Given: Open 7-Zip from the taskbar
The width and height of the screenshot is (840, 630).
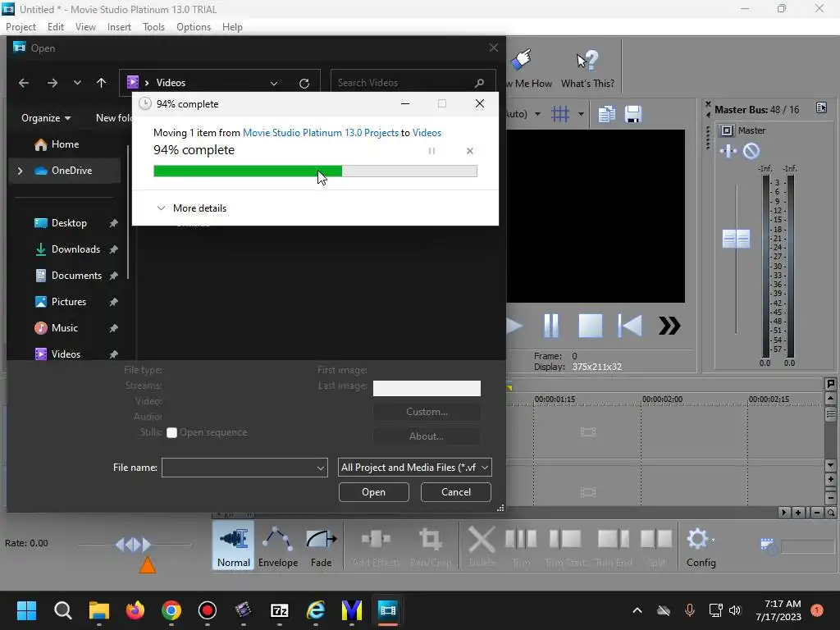Looking at the screenshot, I should [x=280, y=610].
